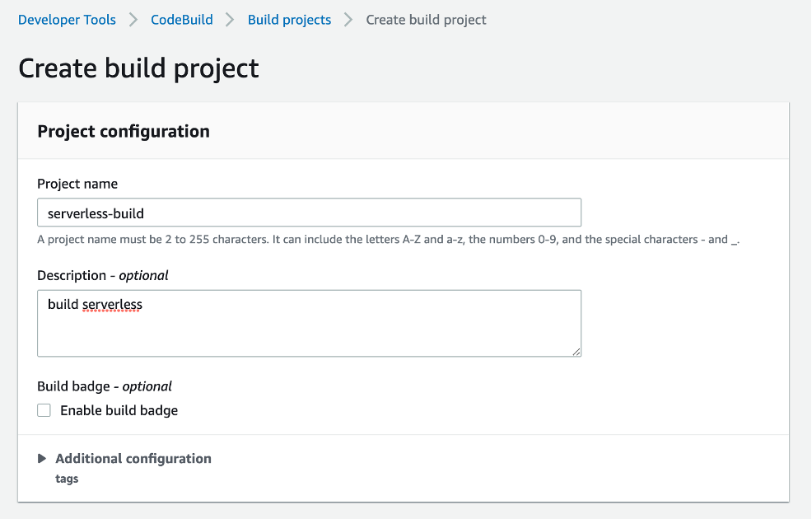Image resolution: width=812 pixels, height=519 pixels.
Task: Click the current 'Create build project' breadcrumb
Action: [x=426, y=20]
